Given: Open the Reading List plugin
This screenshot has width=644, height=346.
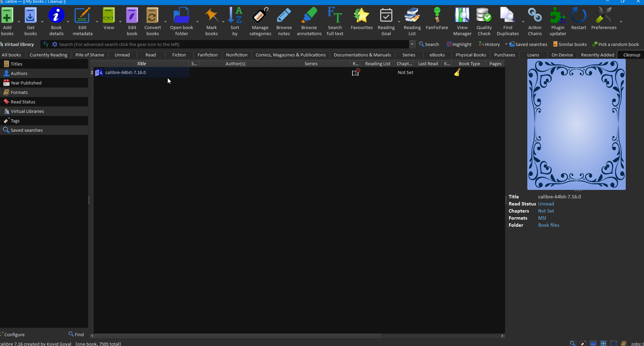Looking at the screenshot, I should tap(412, 21).
